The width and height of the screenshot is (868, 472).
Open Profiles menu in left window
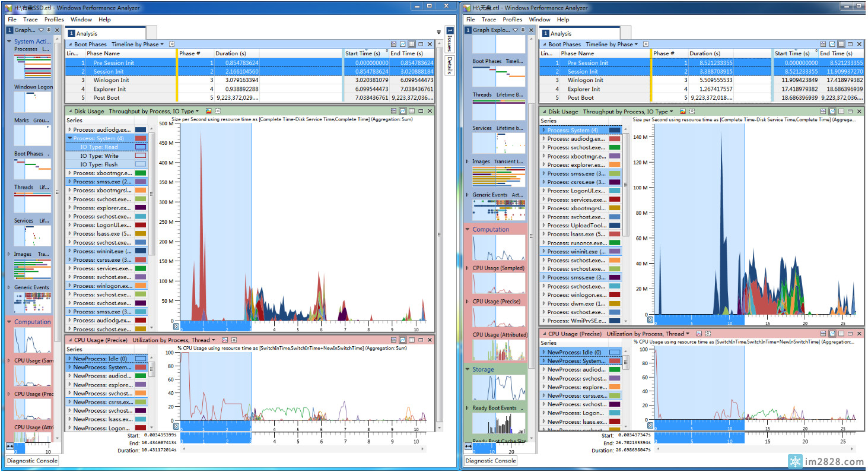[x=54, y=20]
